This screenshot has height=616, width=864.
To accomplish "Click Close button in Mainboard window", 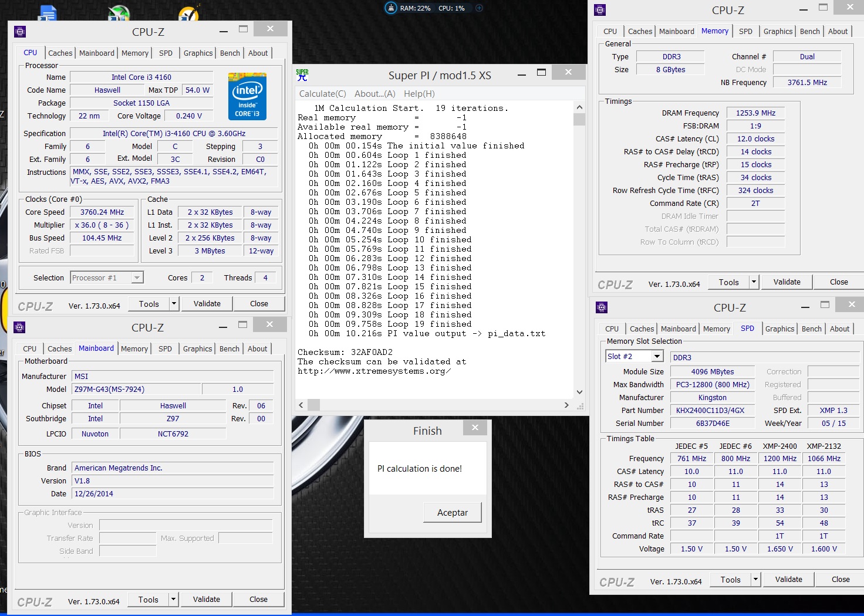I will [258, 600].
